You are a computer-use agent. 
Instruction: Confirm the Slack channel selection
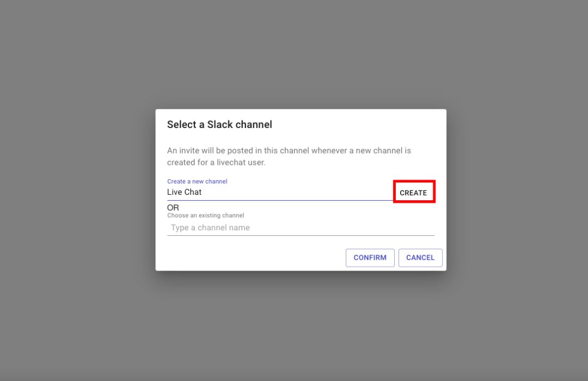click(x=370, y=257)
